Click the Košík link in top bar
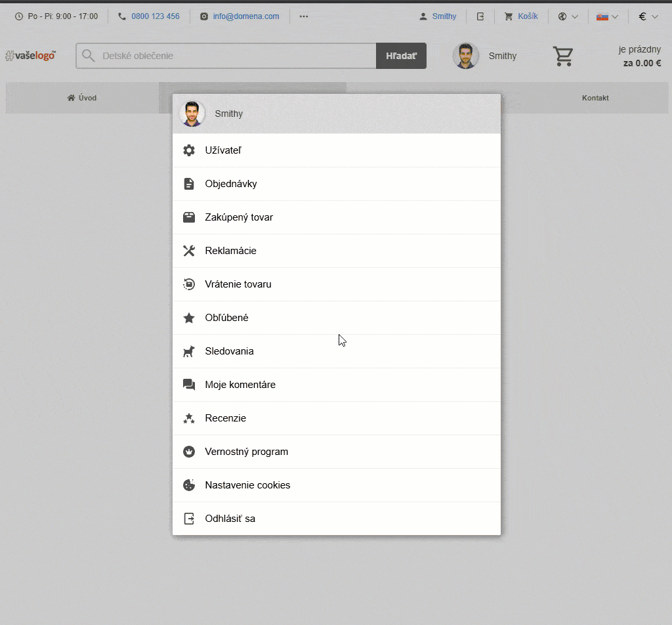This screenshot has height=625, width=672. coord(528,16)
